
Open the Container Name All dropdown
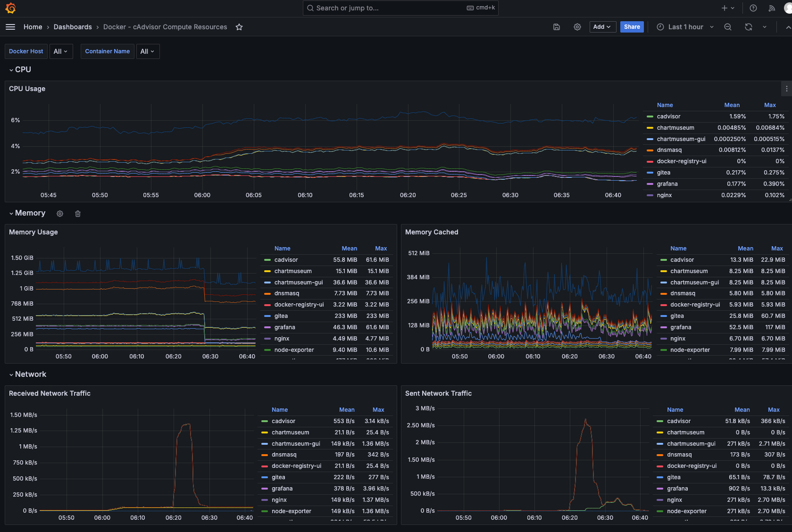pyautogui.click(x=148, y=51)
